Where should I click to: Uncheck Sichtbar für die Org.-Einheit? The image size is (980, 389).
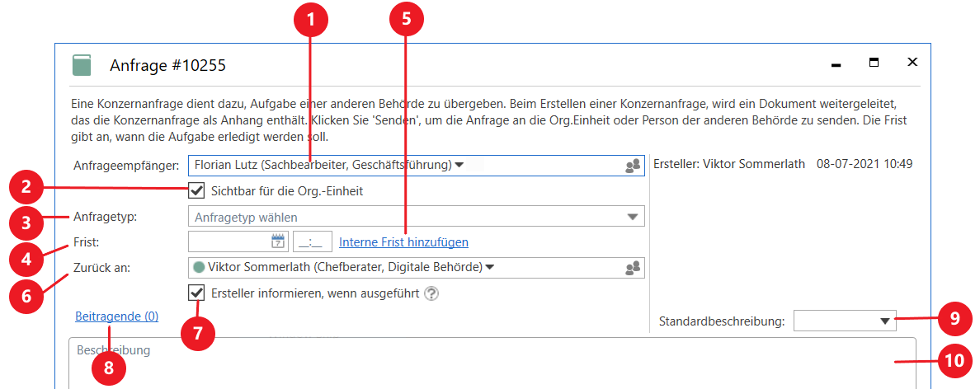(x=196, y=191)
